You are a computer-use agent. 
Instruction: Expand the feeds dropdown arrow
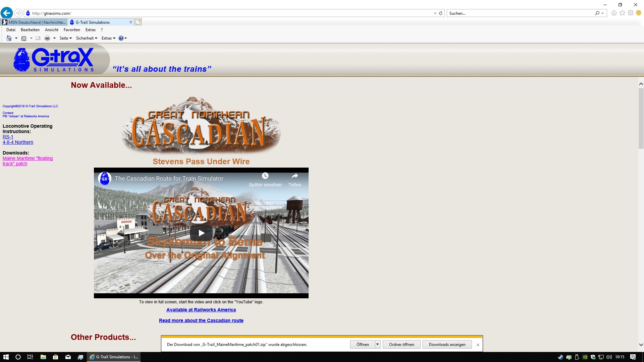(x=31, y=38)
